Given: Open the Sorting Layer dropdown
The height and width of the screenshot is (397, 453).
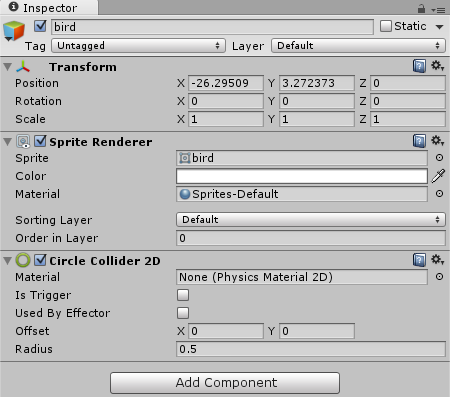Looking at the screenshot, I should (311, 220).
